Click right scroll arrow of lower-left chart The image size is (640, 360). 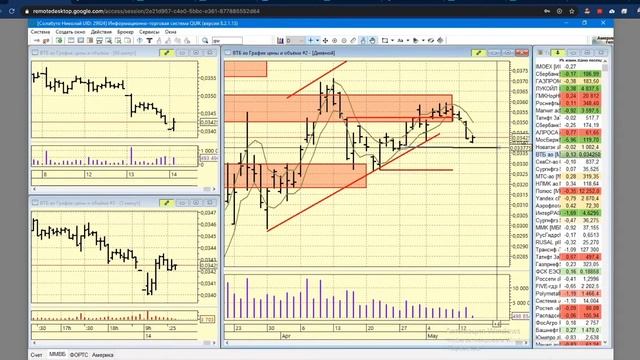[x=214, y=343]
